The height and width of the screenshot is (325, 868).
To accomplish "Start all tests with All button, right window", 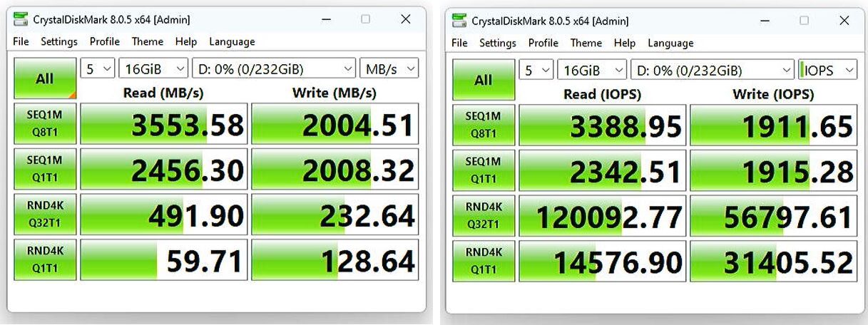I will [484, 80].
